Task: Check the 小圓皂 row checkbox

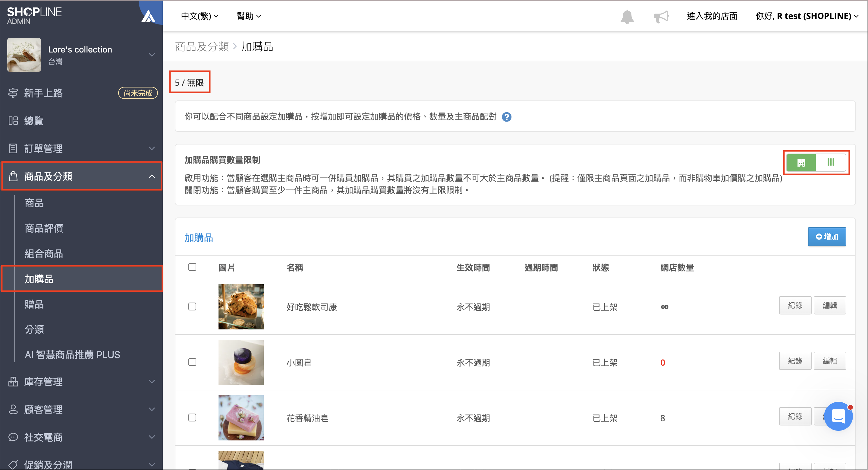Action: click(192, 362)
